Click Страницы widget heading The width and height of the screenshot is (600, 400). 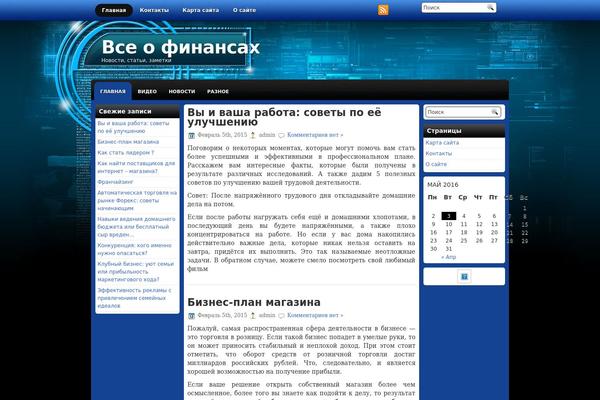[x=444, y=131]
